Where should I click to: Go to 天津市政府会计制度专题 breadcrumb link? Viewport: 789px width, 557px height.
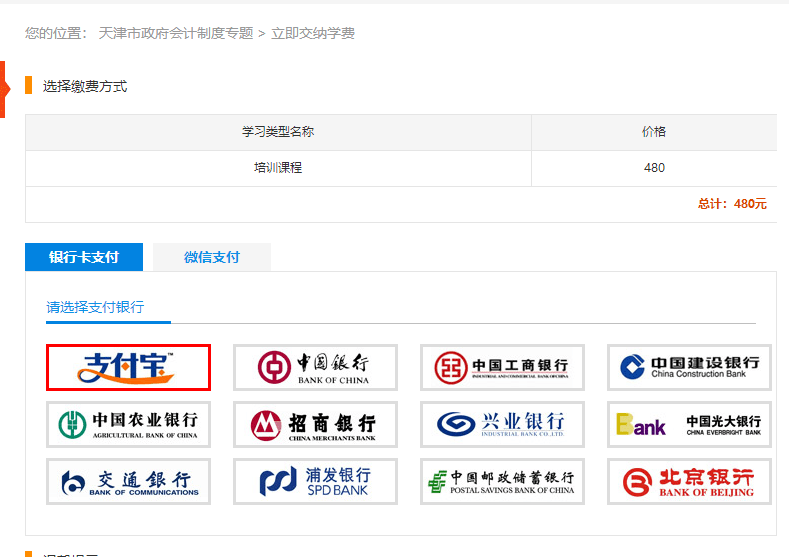[x=176, y=33]
